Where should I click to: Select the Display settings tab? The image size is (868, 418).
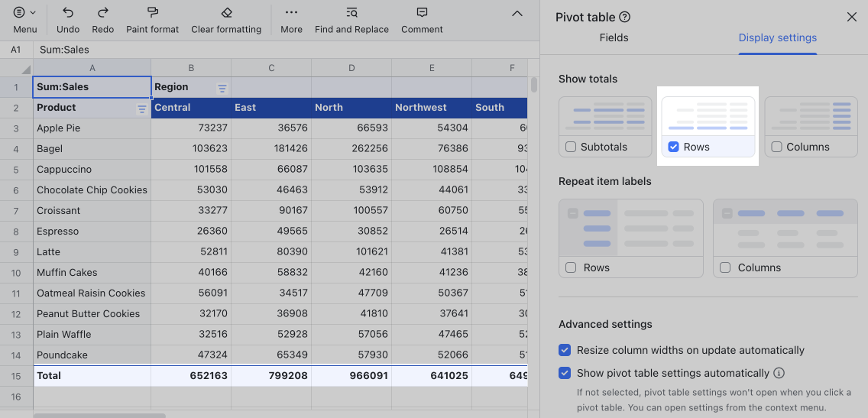(777, 37)
